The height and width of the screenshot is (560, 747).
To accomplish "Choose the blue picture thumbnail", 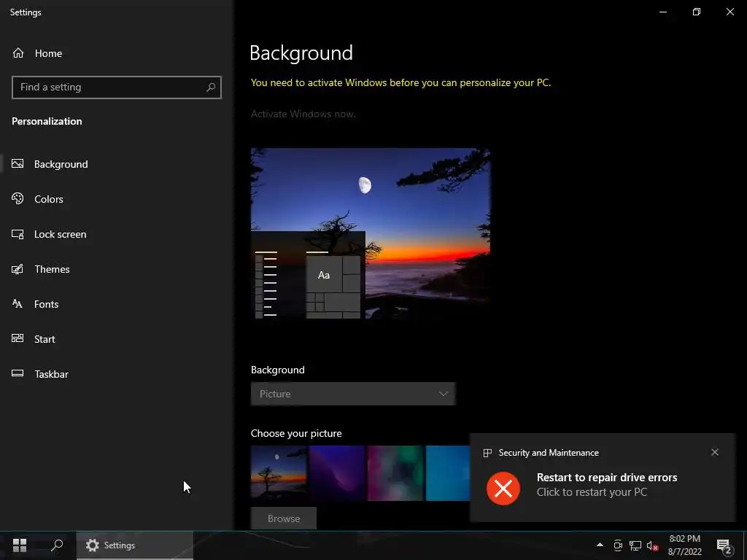I will click(x=448, y=473).
